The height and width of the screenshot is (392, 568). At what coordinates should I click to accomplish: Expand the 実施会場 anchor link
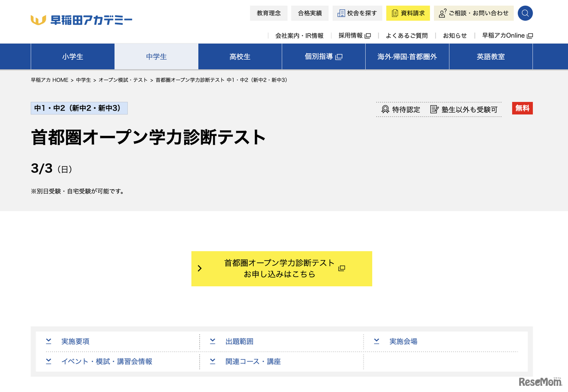(403, 341)
